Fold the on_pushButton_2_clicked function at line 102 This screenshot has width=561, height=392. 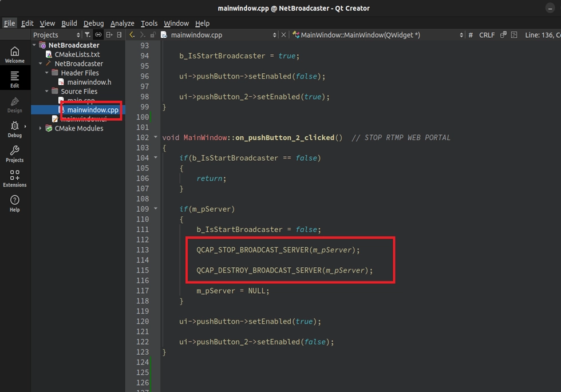(x=156, y=137)
